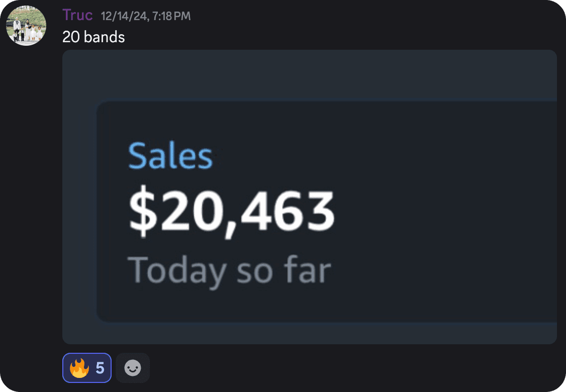
Task: Click the 7:18 PM time in timestamp
Action: [171, 16]
